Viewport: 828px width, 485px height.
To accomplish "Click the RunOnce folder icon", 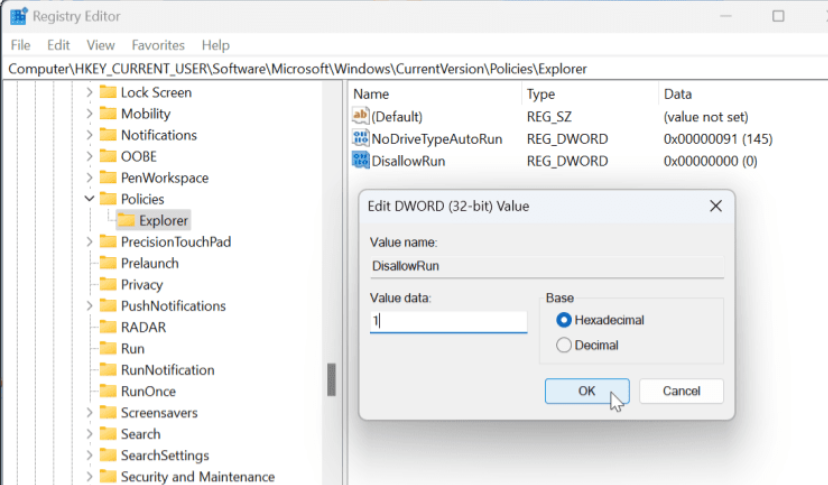I will tap(108, 391).
